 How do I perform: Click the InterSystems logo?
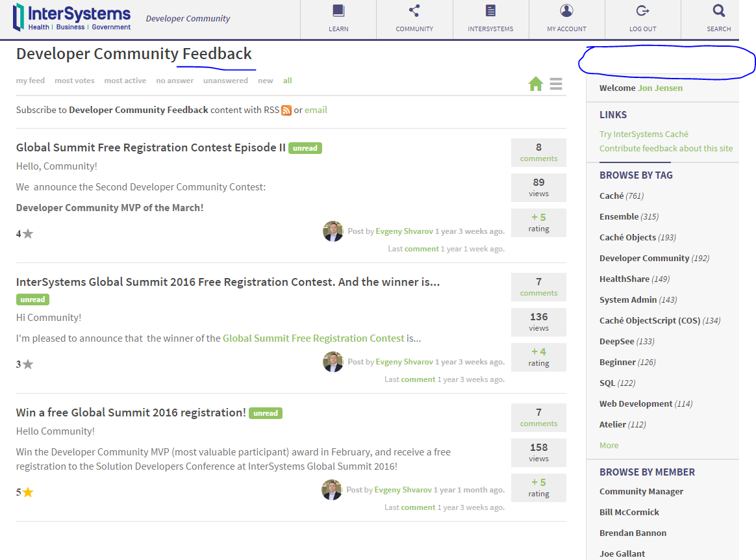pyautogui.click(x=72, y=17)
